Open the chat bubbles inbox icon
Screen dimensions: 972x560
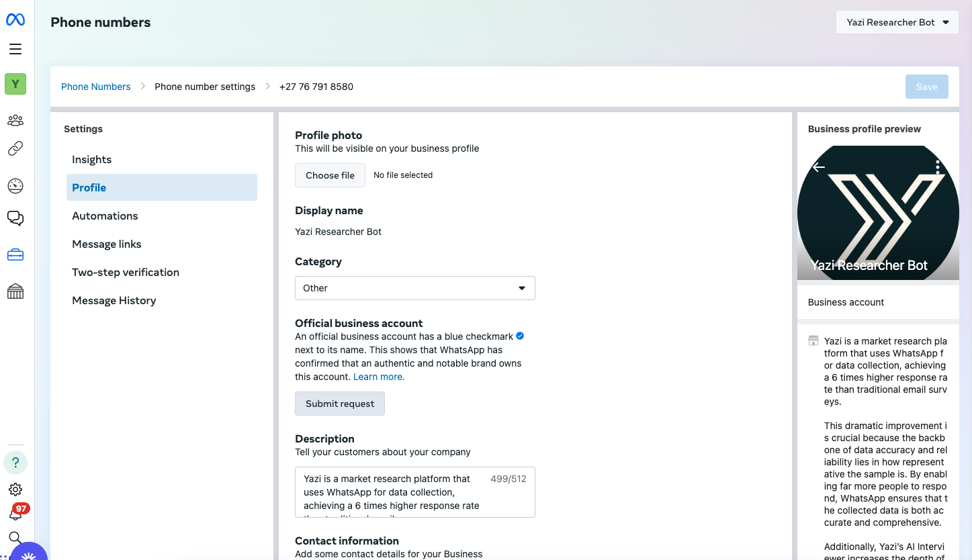pos(15,218)
